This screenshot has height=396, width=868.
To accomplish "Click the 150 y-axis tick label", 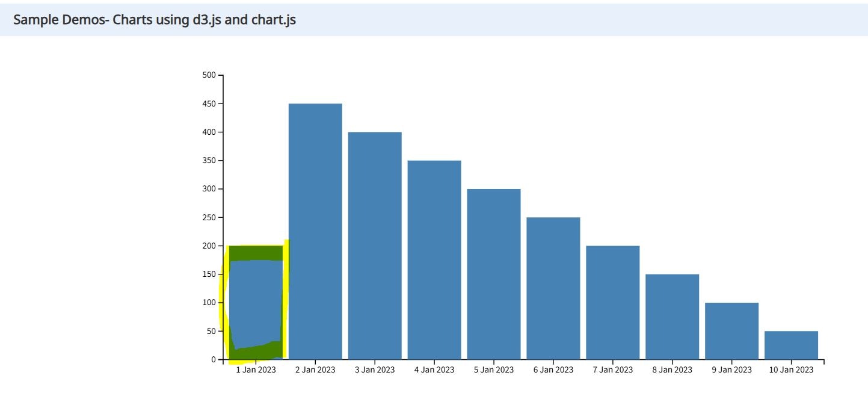I will 209,274.
